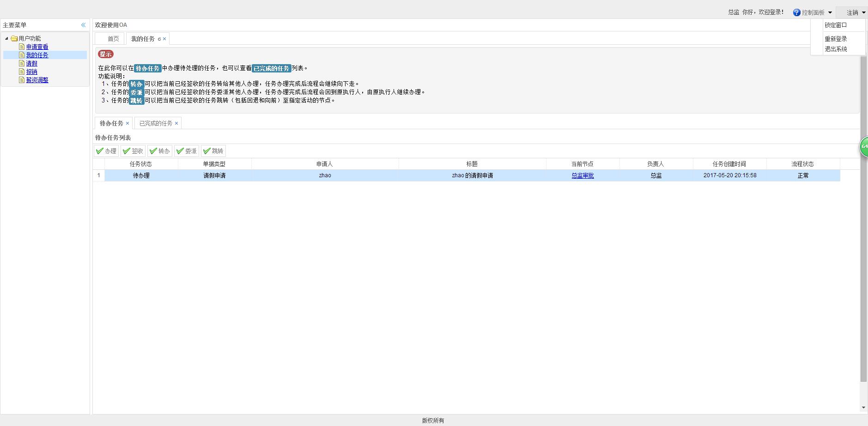Click the 用户功能 folder icon

click(14, 38)
